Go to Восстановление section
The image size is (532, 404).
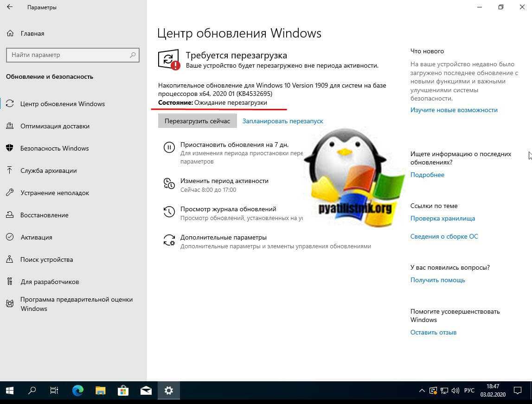pyautogui.click(x=44, y=215)
